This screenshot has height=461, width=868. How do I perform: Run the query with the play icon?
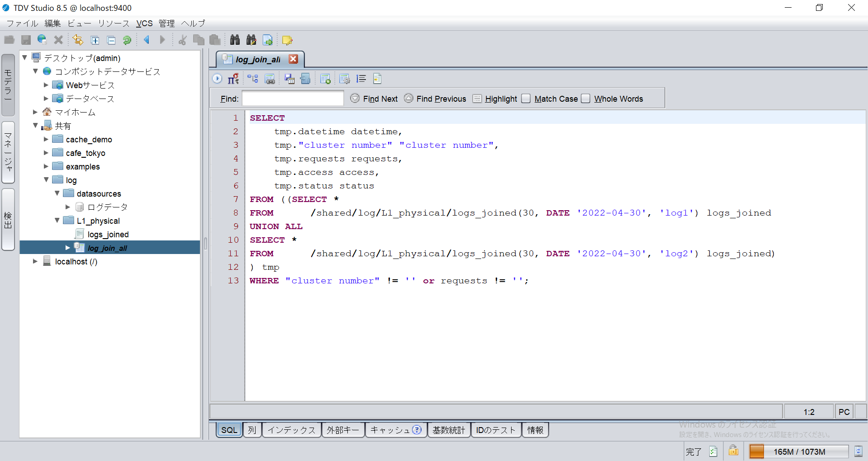click(x=217, y=79)
